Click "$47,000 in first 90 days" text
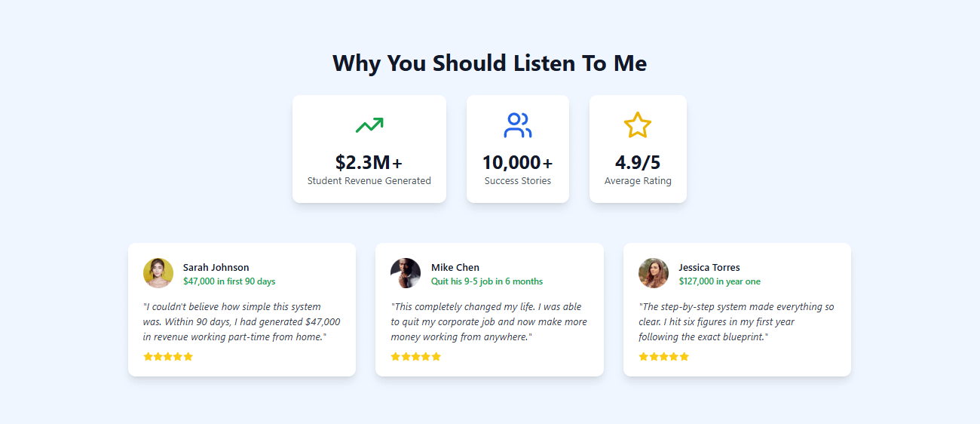 [x=229, y=281]
